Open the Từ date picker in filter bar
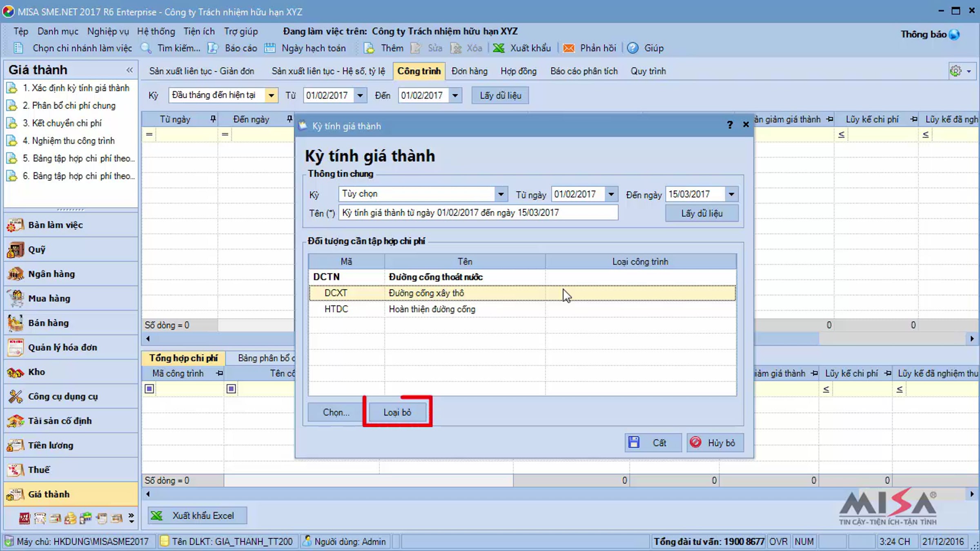980x551 pixels. pos(360,96)
